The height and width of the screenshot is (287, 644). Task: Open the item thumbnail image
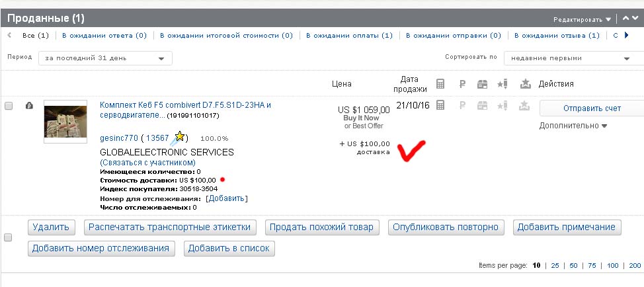point(65,122)
